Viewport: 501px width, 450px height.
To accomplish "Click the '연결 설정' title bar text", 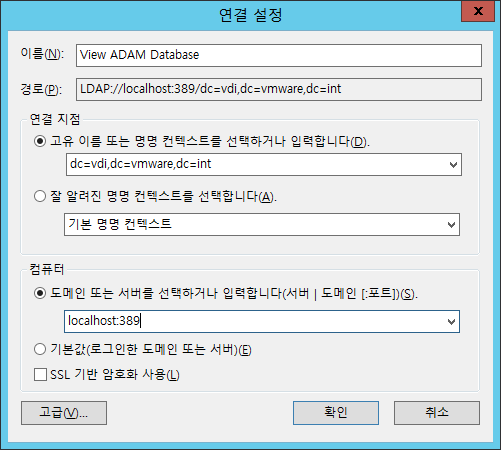I will 251,15.
